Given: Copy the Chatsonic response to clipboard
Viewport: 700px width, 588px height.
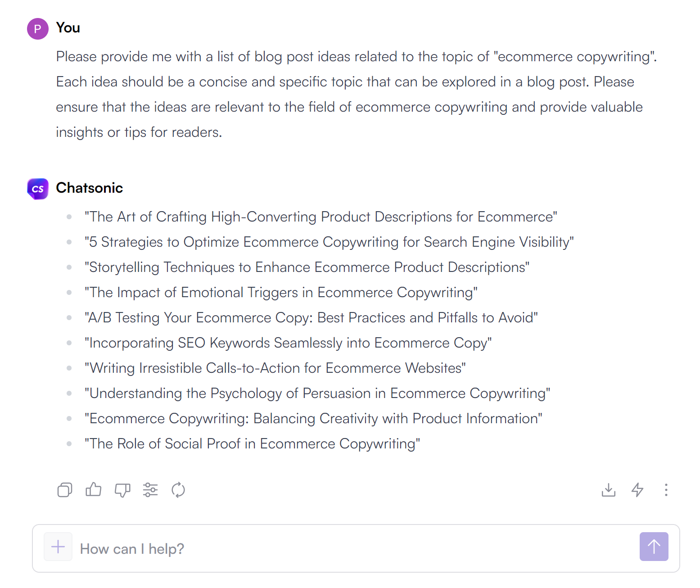Looking at the screenshot, I should (65, 490).
